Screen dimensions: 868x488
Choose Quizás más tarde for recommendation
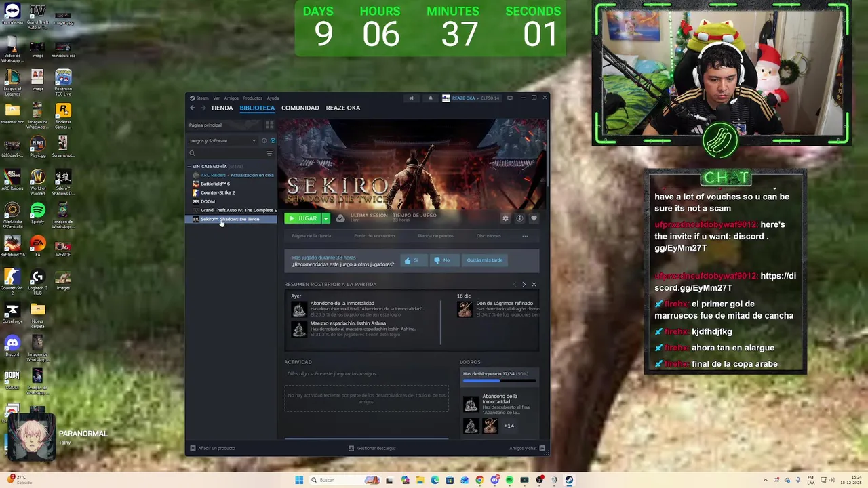(x=485, y=260)
